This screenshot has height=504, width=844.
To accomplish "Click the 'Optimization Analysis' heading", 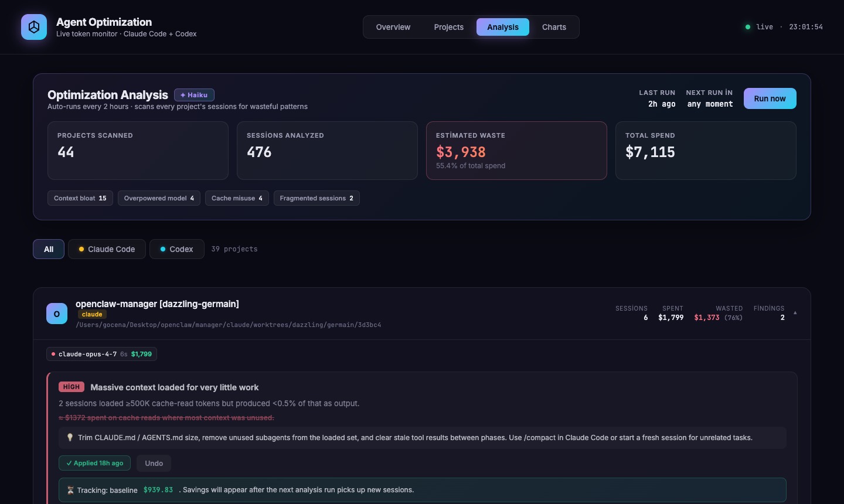I will point(108,95).
